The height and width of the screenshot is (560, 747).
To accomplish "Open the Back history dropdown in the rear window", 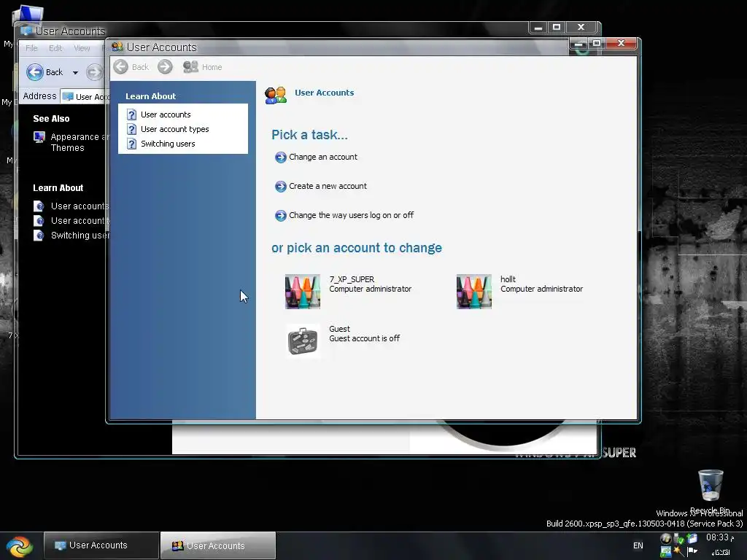I will point(75,72).
